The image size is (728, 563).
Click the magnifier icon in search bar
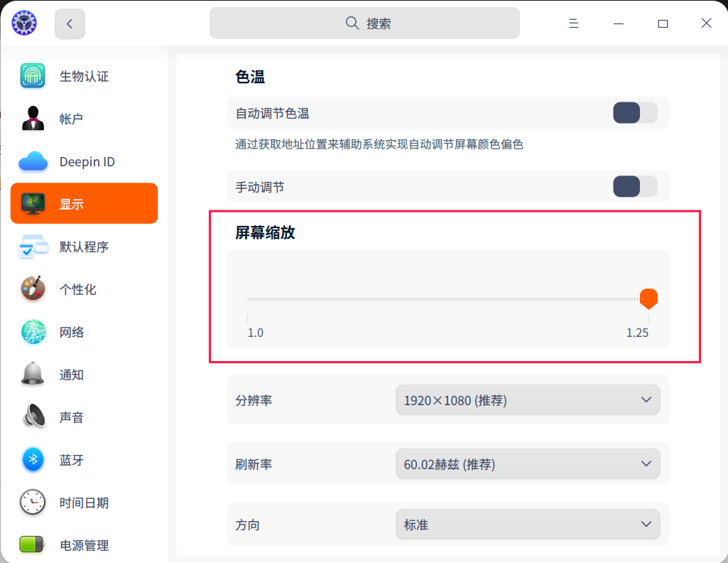(352, 23)
